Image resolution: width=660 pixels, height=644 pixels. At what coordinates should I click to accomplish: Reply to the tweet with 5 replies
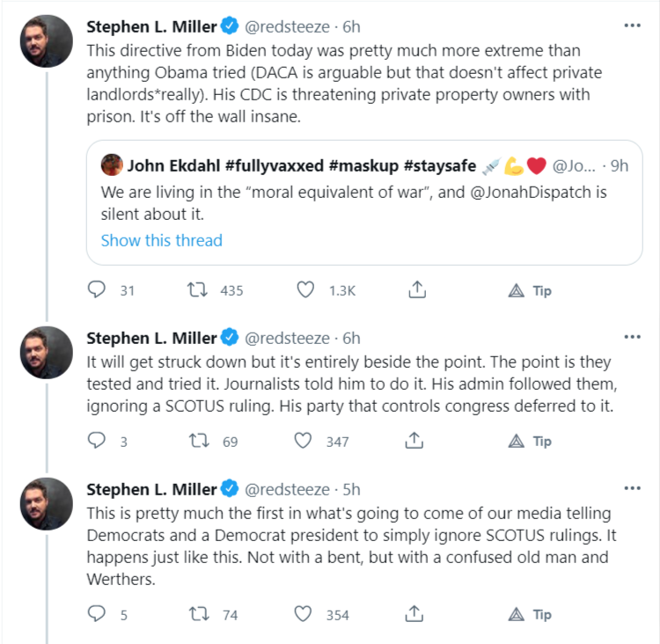[x=99, y=614]
